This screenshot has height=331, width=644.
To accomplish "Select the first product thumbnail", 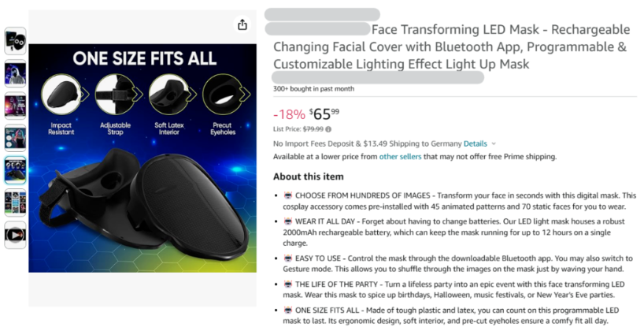I will click(x=15, y=41).
